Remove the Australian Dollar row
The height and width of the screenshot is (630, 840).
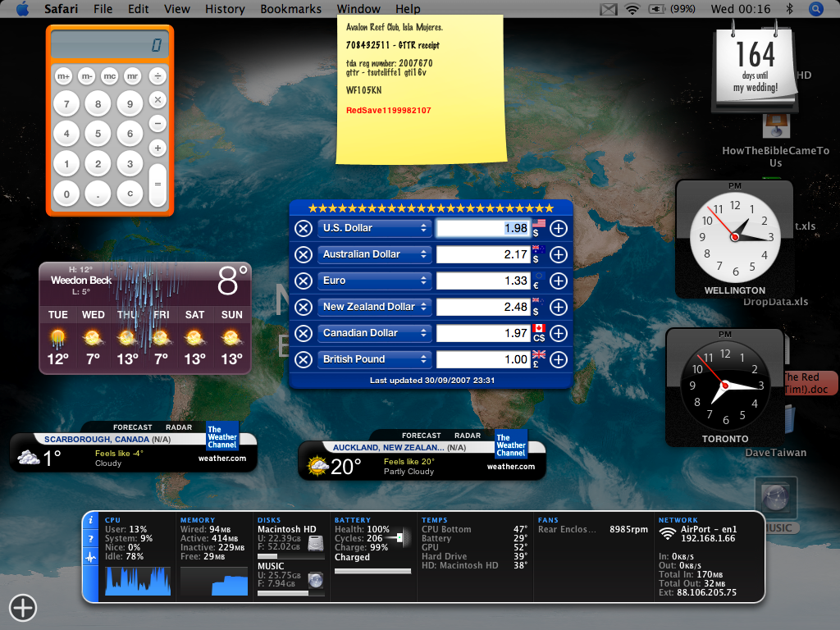pos(304,254)
